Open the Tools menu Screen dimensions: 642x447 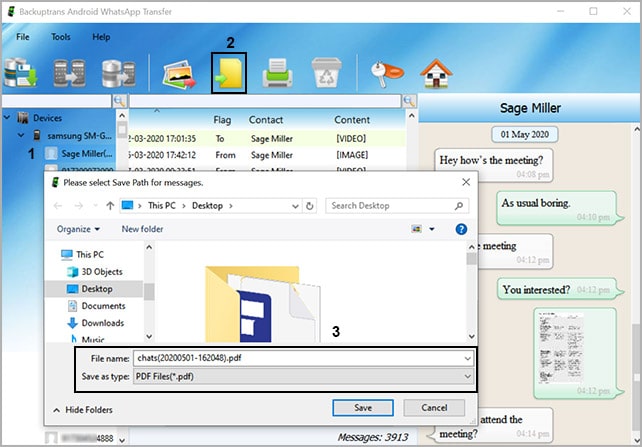point(61,37)
